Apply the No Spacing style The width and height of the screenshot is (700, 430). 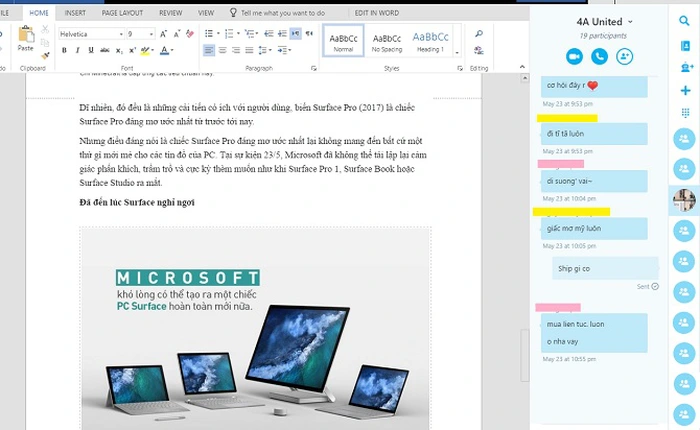[x=387, y=41]
